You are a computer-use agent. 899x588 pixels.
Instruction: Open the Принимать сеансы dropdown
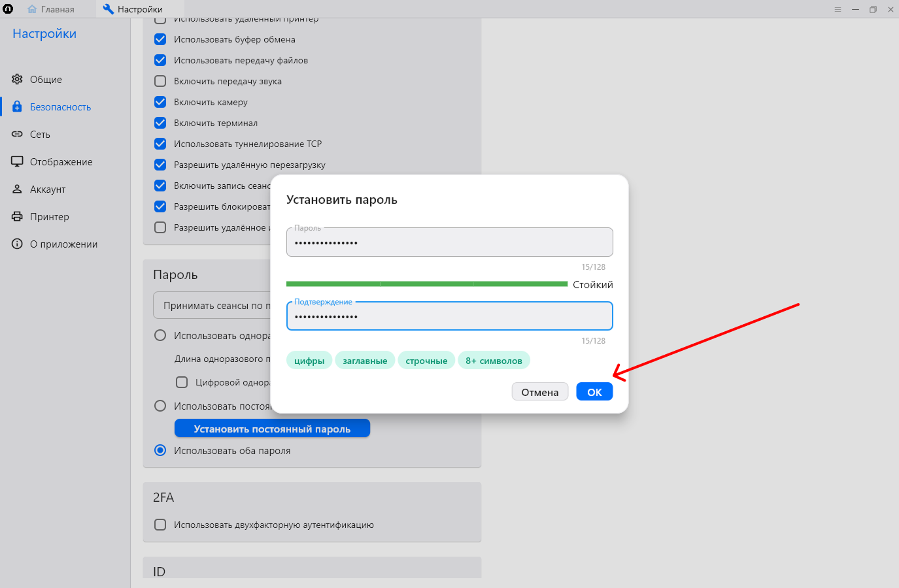[212, 305]
